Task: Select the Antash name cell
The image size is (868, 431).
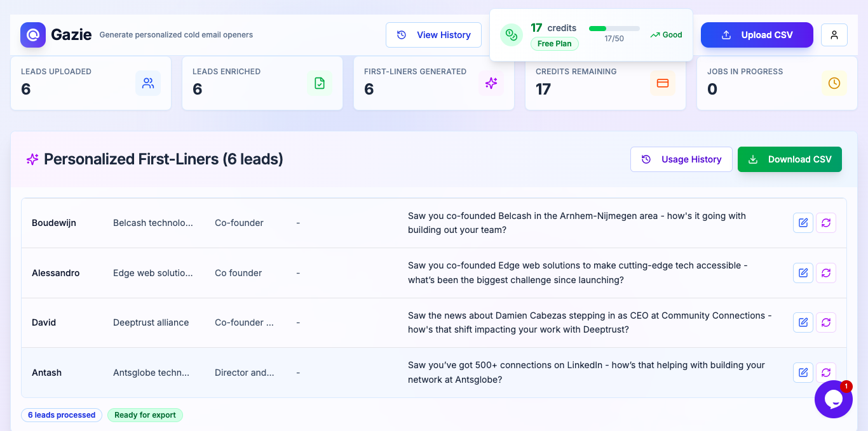Action: (x=47, y=373)
